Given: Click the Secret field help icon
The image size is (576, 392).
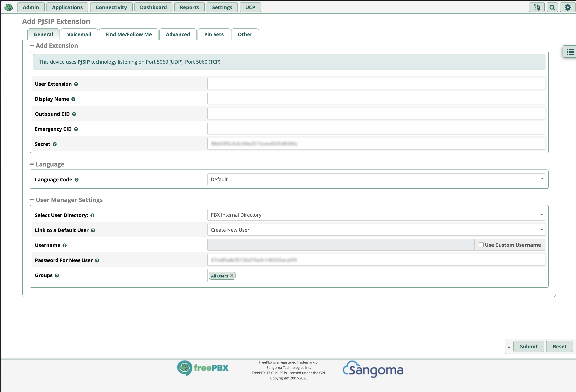Looking at the screenshot, I should pyautogui.click(x=55, y=144).
